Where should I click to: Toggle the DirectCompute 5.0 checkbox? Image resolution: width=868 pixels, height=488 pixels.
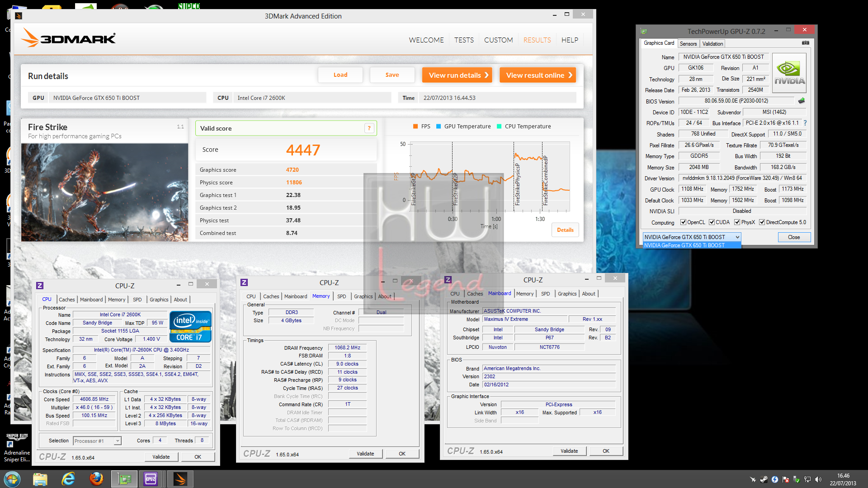[762, 222]
